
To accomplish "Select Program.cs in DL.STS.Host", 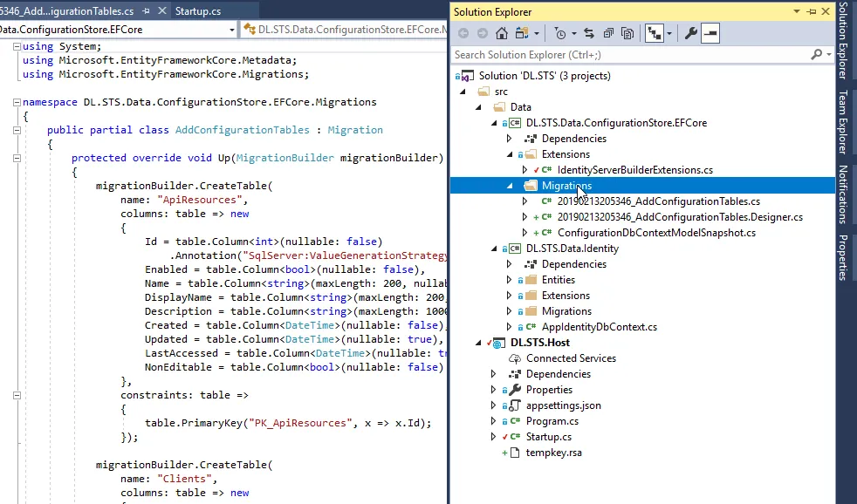I will coord(552,421).
